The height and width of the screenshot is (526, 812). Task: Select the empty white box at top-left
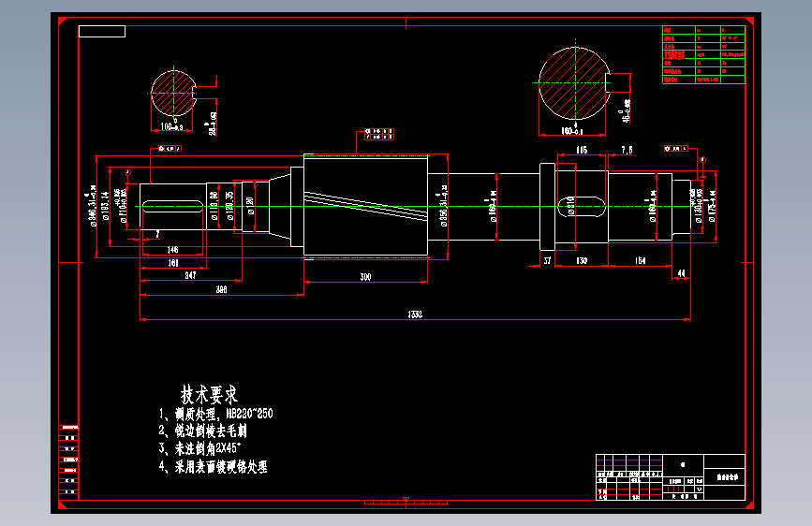click(102, 32)
